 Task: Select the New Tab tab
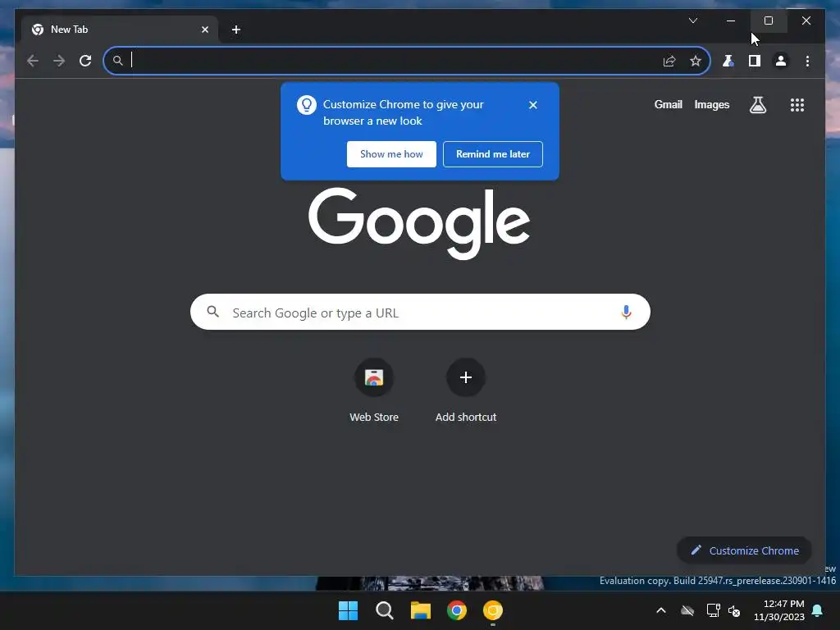(120, 30)
